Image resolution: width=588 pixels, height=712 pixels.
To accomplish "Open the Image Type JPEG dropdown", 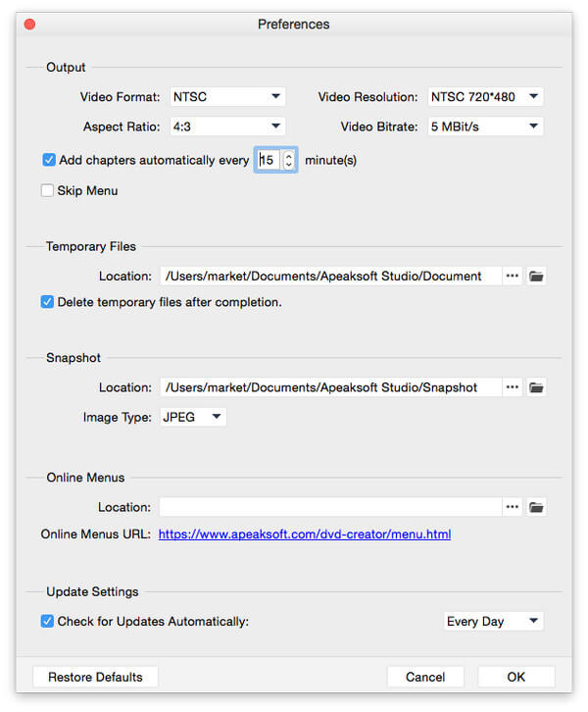I will (x=193, y=417).
